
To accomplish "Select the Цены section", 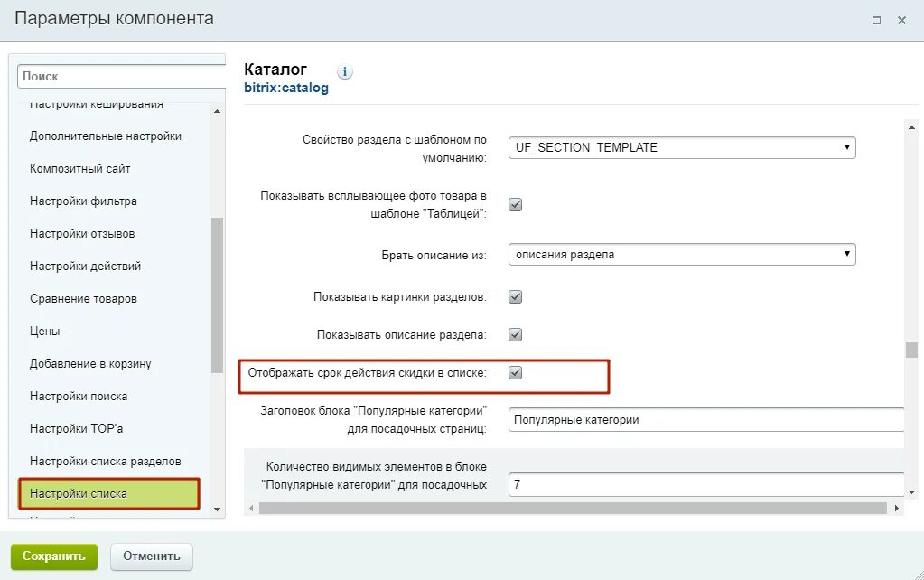I will coord(45,332).
